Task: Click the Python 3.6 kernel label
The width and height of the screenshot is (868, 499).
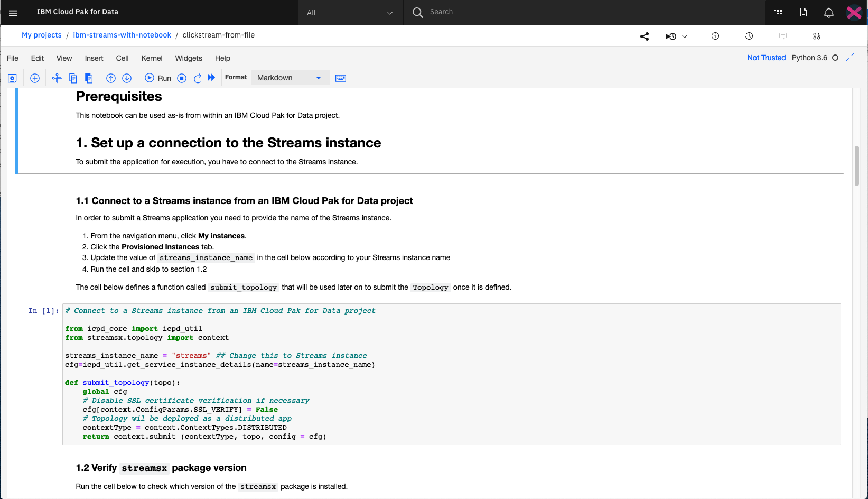Action: pyautogui.click(x=809, y=58)
